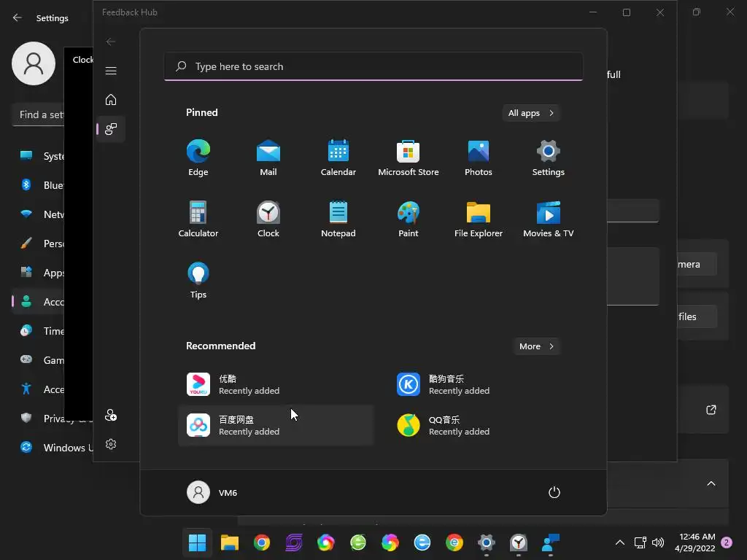Launch Movies & TV app
The image size is (747, 560).
coord(549,219)
